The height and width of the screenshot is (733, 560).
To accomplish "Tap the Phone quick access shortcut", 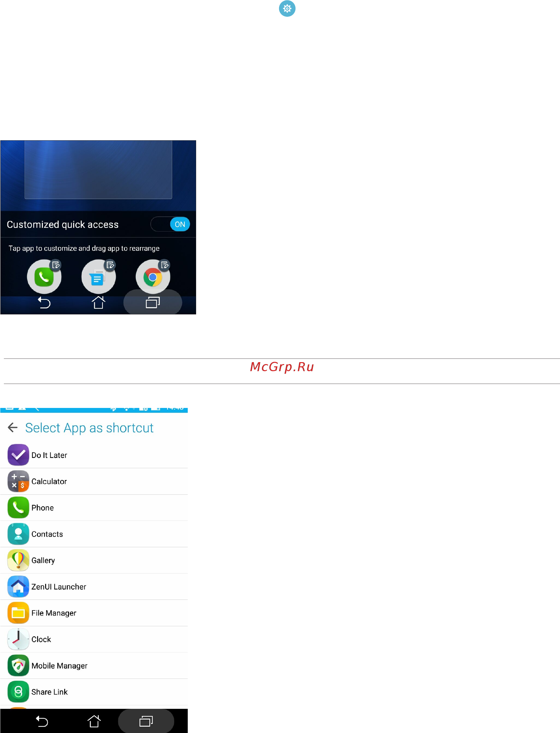I will click(x=44, y=277).
